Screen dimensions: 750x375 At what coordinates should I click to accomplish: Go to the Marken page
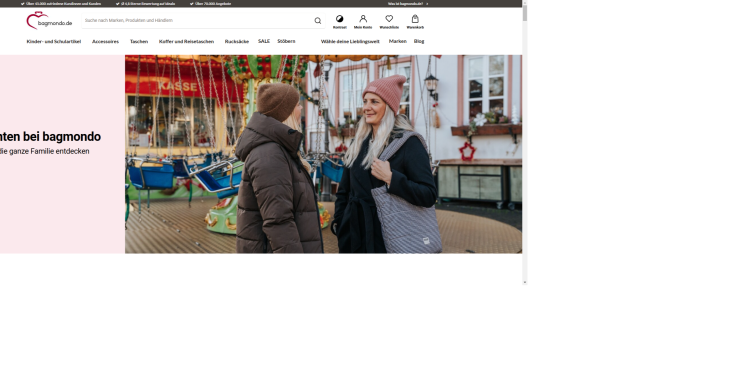tap(397, 41)
